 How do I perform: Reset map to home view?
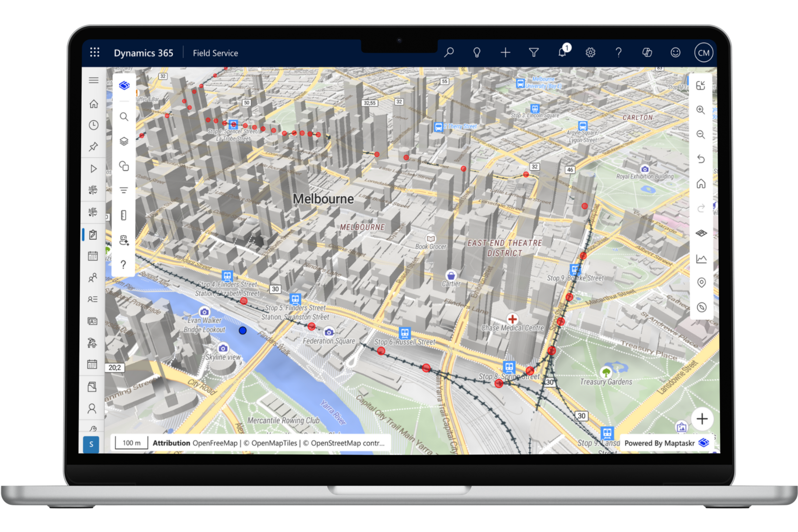click(701, 184)
